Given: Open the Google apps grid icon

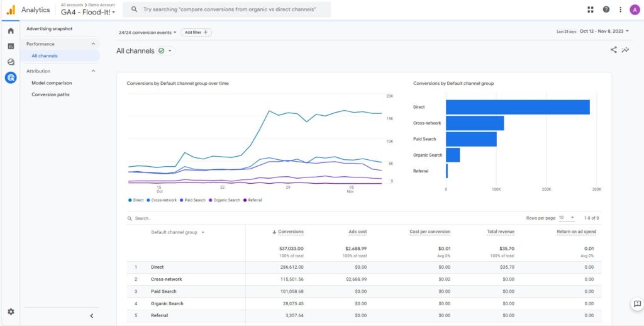Looking at the screenshot, I should (x=591, y=9).
